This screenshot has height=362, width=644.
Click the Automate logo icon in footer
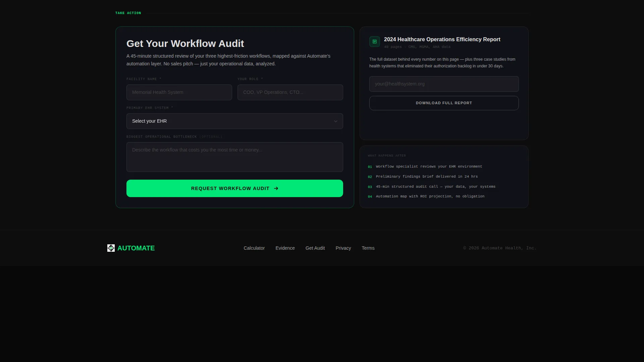(x=111, y=248)
